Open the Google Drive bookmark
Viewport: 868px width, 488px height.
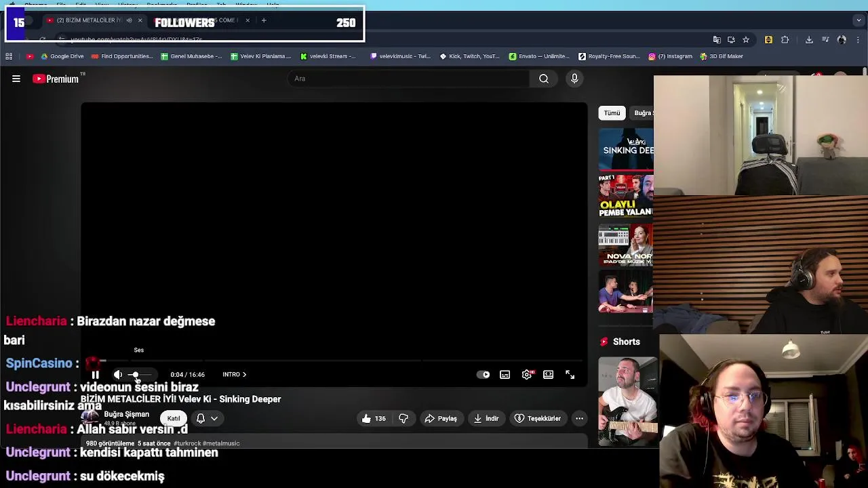tap(61, 56)
